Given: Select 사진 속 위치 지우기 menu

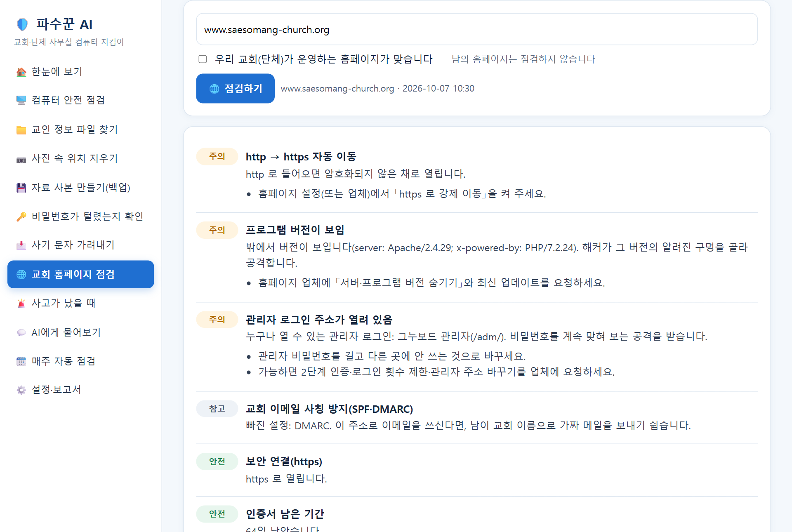Looking at the screenshot, I should pos(81,158).
